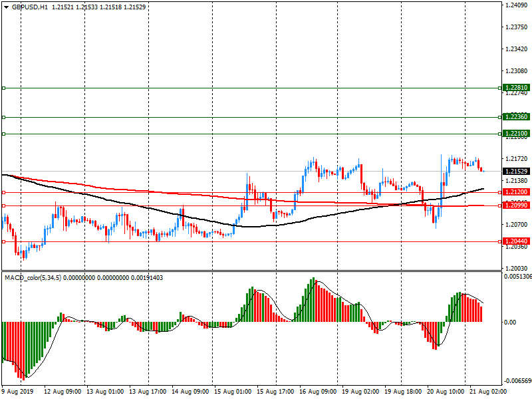Viewport: 532px width, 399px height.
Task: Open the chart dropdown arrow beside GBPUSD,H1
Action: [x=6, y=7]
